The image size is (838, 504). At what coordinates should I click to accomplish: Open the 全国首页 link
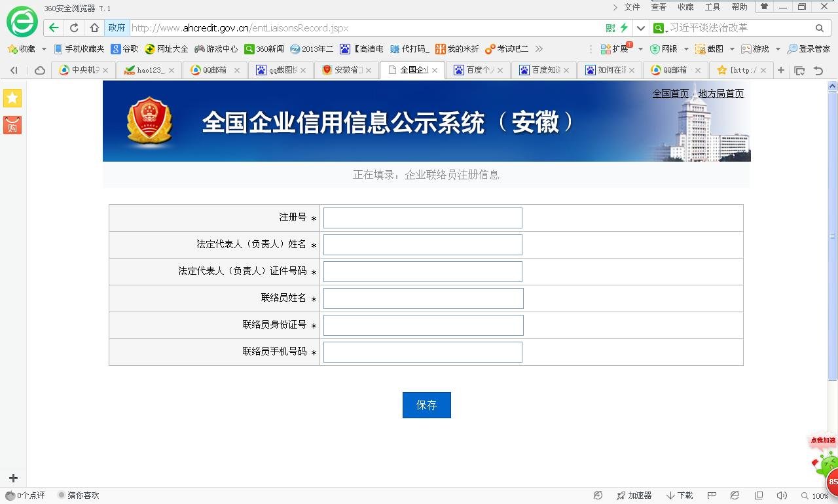(x=669, y=93)
